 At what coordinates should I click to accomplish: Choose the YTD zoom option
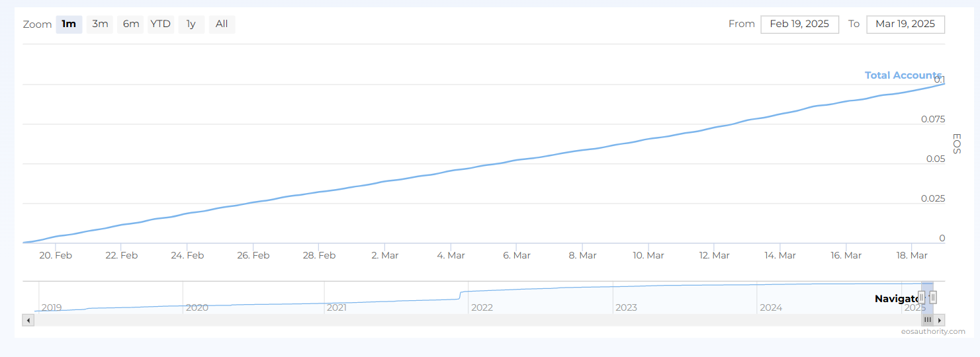coord(160,24)
